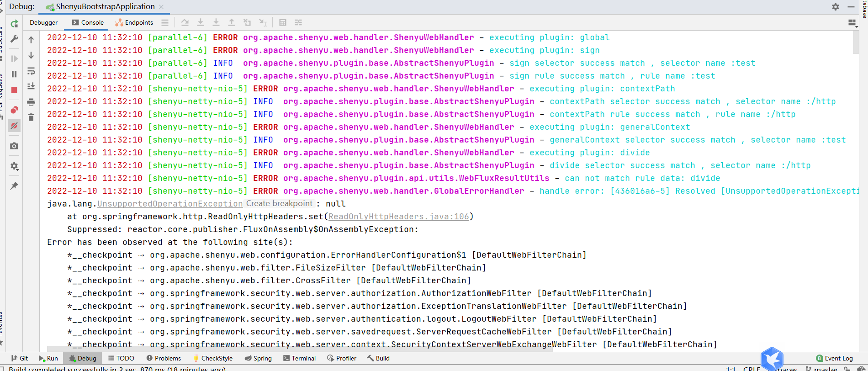
Task: Open the Build tool window
Action: coord(378,358)
